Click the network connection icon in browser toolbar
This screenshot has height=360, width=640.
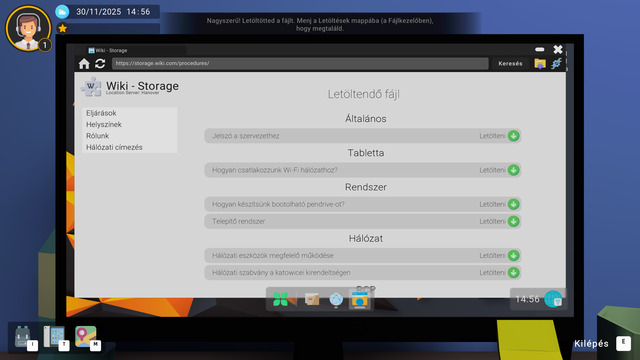pyautogui.click(x=556, y=64)
